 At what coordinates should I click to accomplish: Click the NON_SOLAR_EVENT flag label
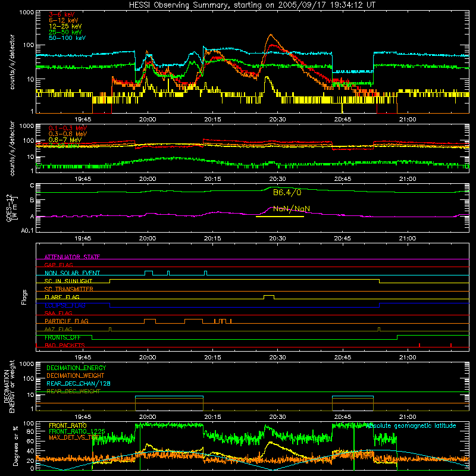pos(72,273)
